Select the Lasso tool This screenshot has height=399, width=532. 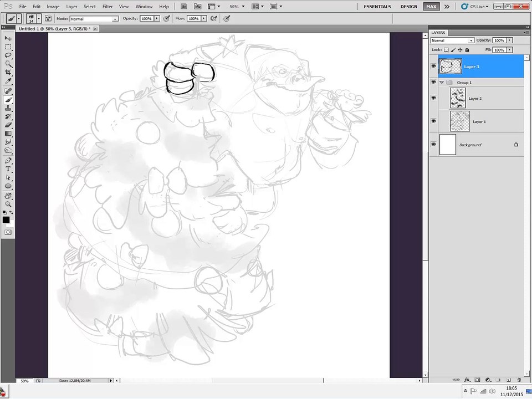coord(8,55)
